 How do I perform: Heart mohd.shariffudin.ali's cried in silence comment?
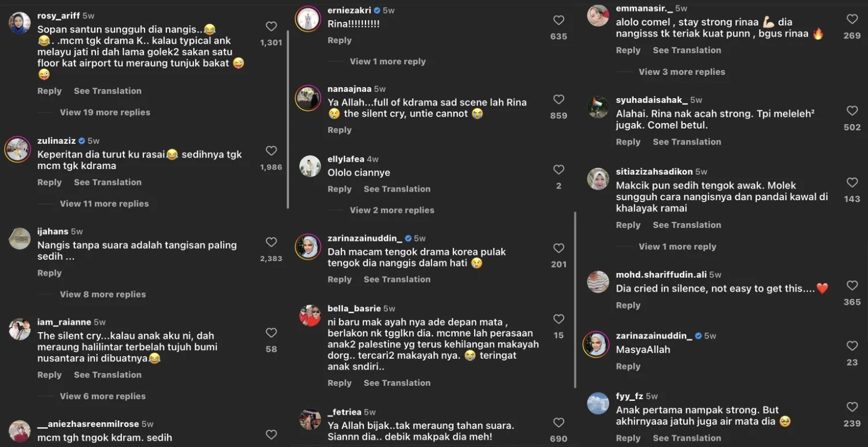click(852, 285)
